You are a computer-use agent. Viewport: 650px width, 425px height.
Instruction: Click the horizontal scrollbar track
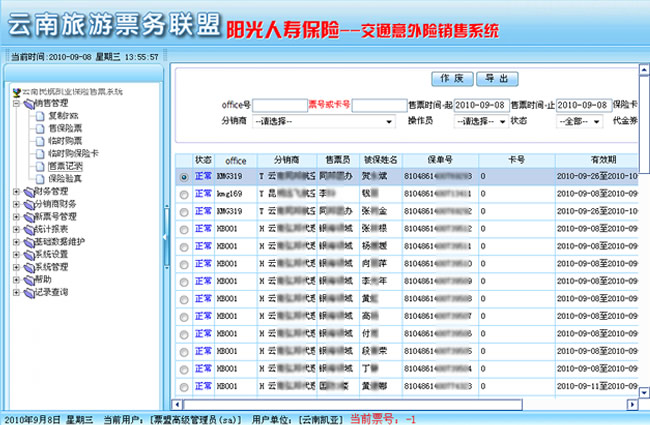click(574, 404)
